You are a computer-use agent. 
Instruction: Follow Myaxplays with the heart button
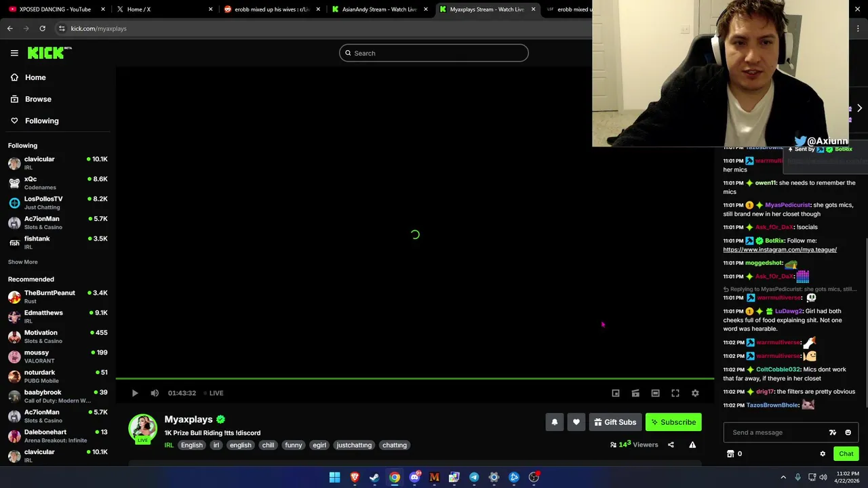(x=576, y=422)
